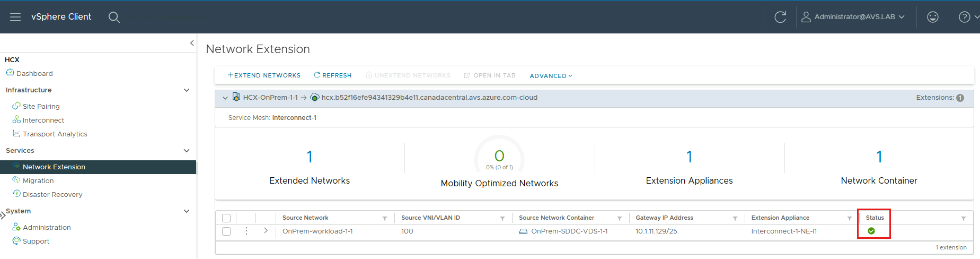The height and width of the screenshot is (259, 980).
Task: Filter the Source Network column
Action: [x=385, y=218]
